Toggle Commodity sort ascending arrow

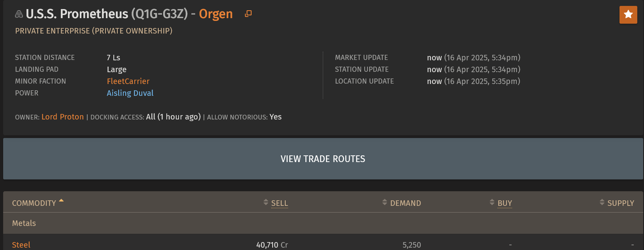coord(61,201)
